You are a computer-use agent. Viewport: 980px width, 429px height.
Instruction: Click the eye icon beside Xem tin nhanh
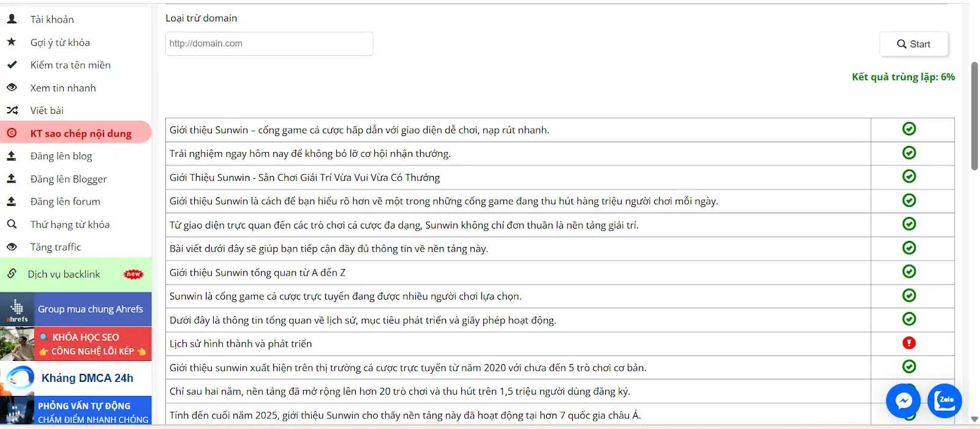click(12, 88)
